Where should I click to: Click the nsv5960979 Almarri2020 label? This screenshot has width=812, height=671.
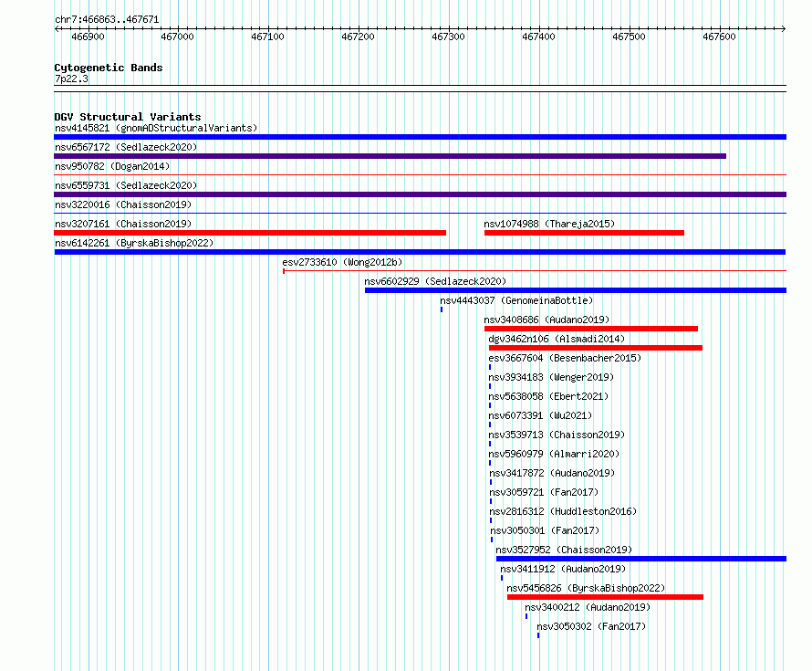click(x=554, y=454)
